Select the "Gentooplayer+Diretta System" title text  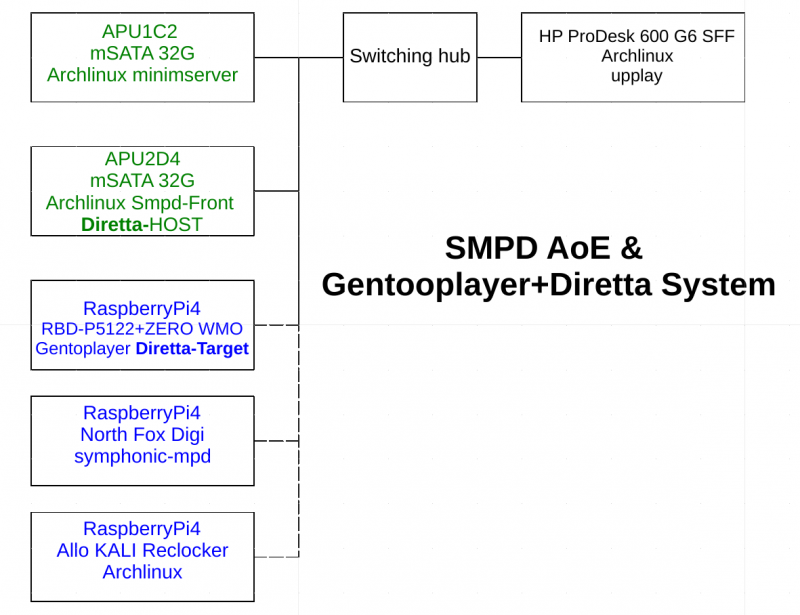(548, 285)
